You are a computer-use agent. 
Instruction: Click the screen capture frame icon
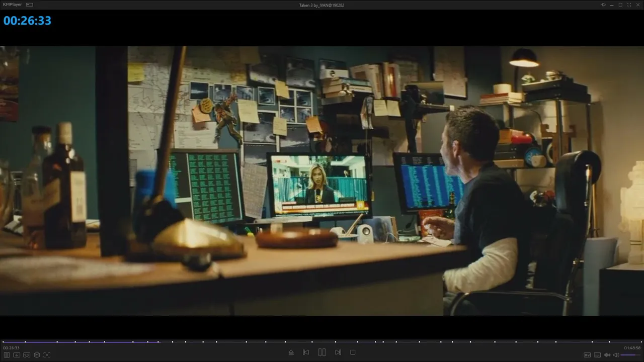pos(47,355)
